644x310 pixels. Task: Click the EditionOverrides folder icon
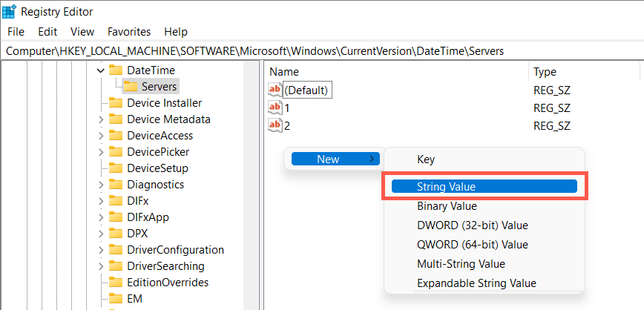tap(116, 283)
